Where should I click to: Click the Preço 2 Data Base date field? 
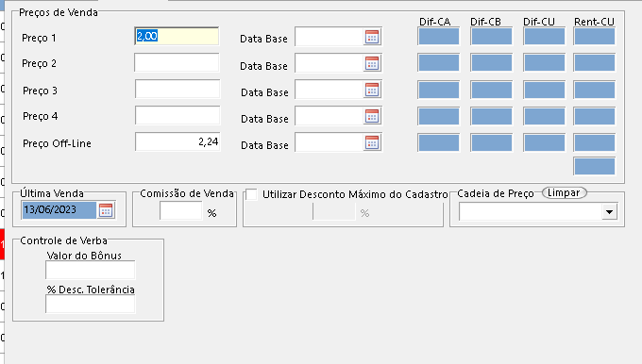[329, 63]
